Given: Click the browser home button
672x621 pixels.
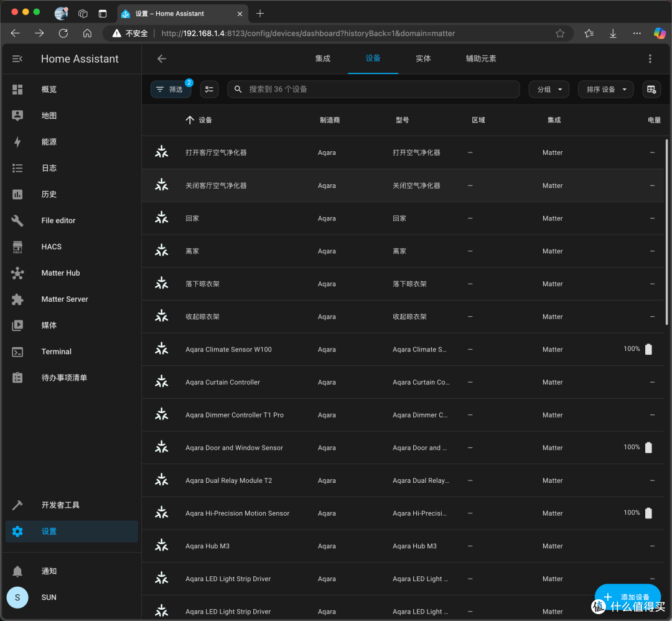Looking at the screenshot, I should (x=88, y=34).
